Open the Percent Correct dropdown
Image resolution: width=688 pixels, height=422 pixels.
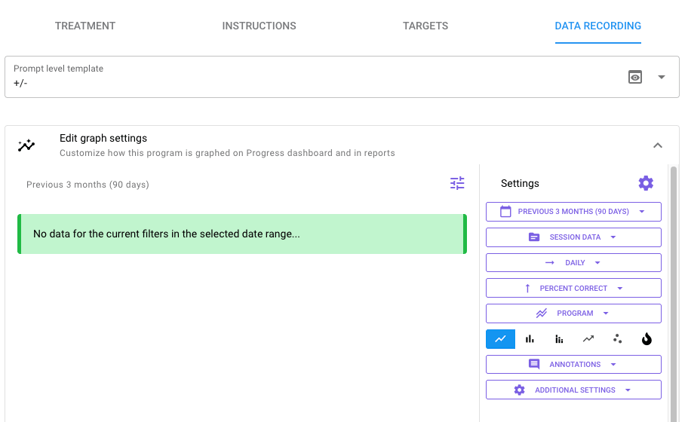[573, 288]
